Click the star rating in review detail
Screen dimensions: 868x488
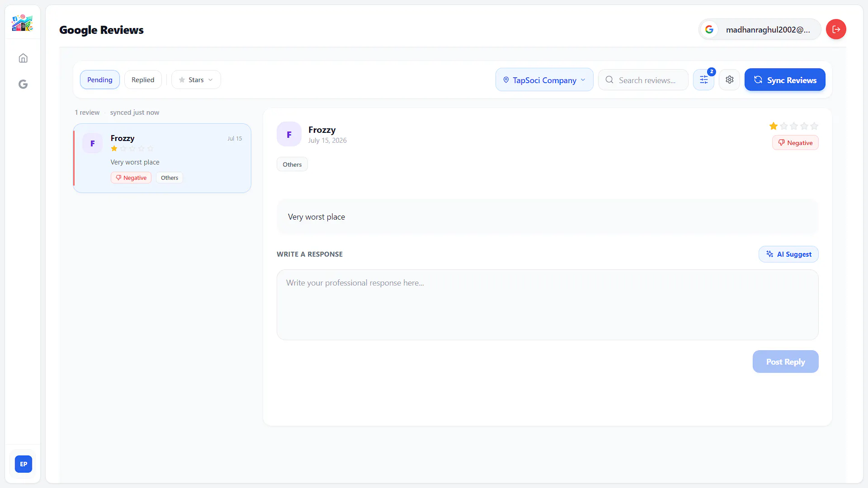(x=794, y=126)
